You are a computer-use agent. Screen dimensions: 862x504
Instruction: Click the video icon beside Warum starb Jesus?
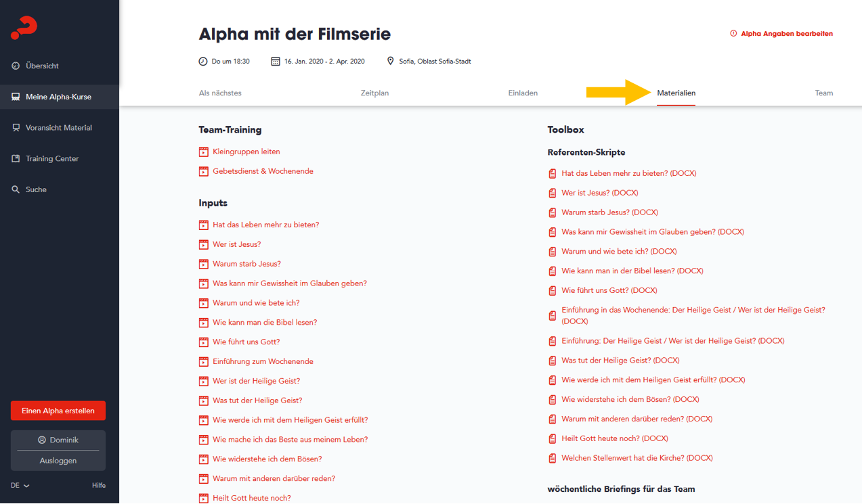204,265
